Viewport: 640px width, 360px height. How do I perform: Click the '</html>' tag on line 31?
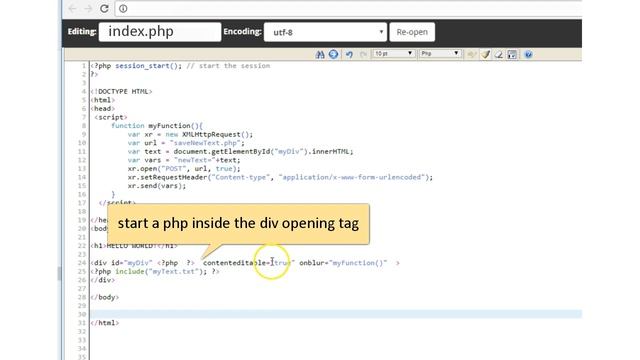105,323
